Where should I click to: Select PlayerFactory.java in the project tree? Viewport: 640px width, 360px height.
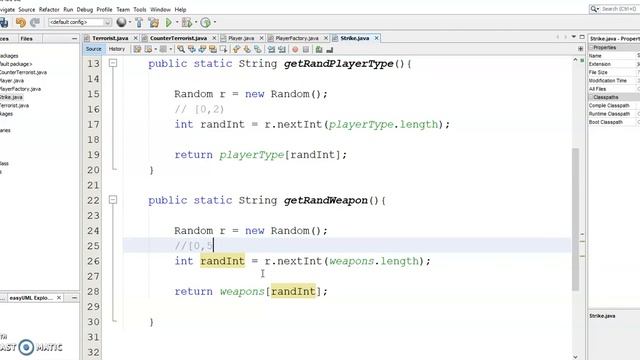point(20,89)
